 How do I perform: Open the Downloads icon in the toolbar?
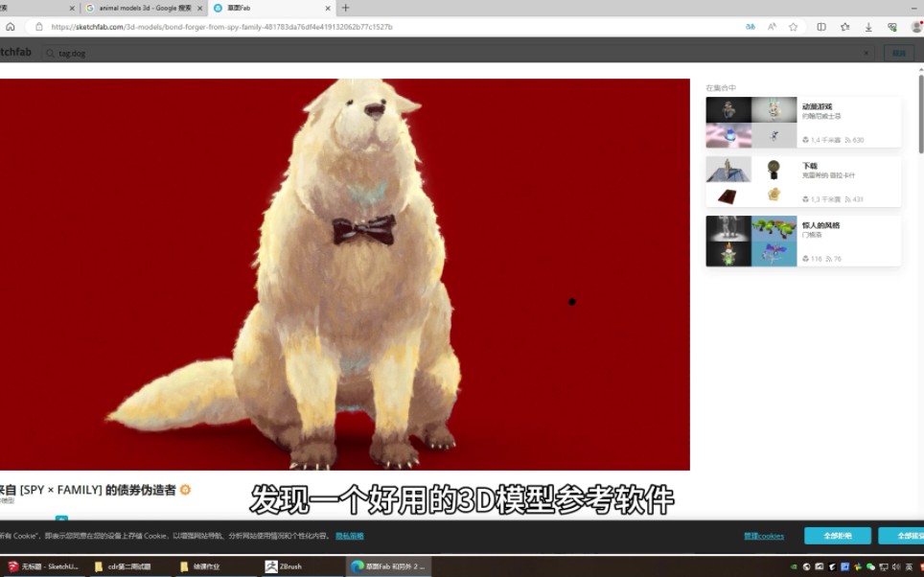click(x=868, y=27)
